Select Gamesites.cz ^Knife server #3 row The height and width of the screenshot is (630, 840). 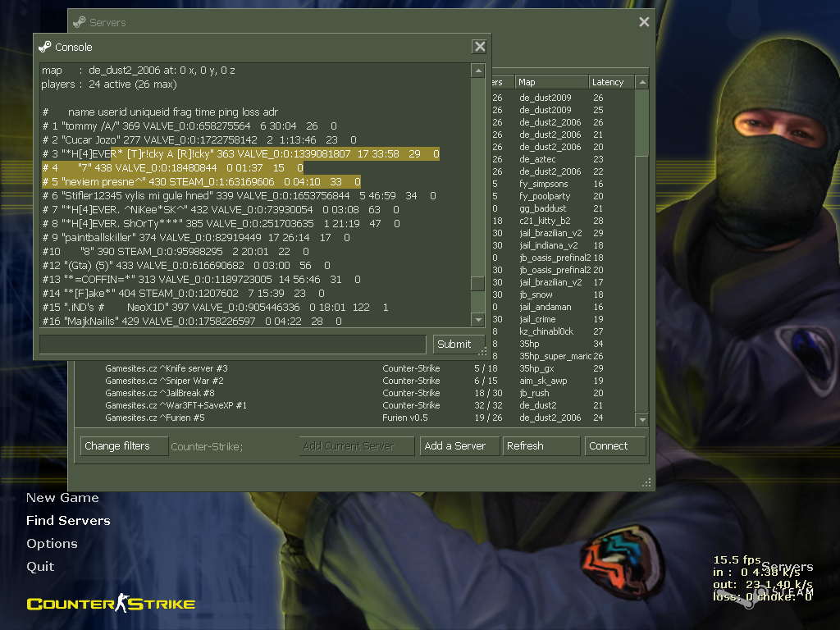click(354, 368)
